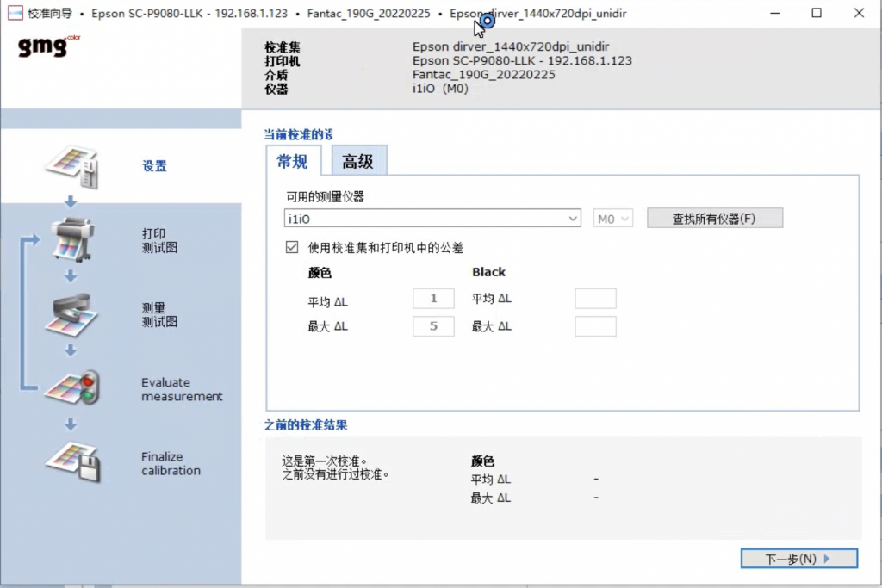Click the 之前的校准结果 section heading

[x=306, y=425]
